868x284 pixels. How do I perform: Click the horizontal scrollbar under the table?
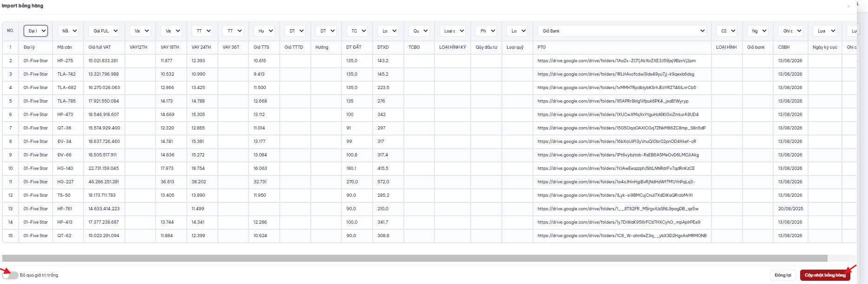point(415,258)
